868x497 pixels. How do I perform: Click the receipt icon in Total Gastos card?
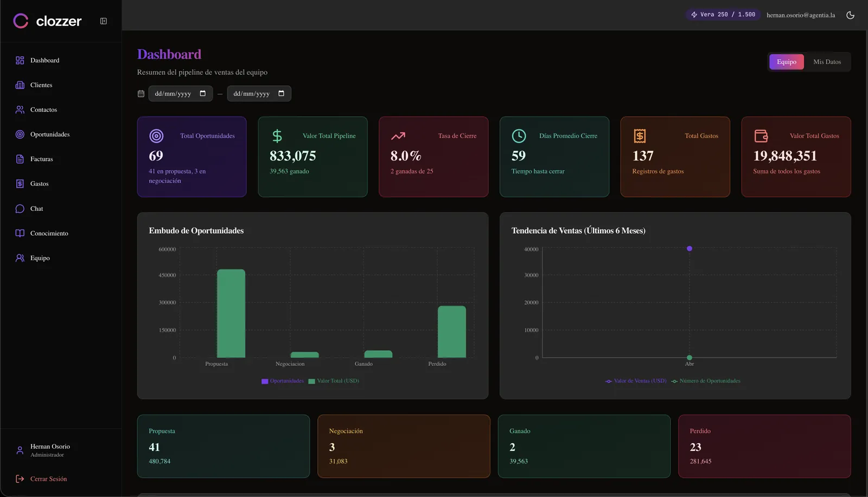[x=640, y=136]
